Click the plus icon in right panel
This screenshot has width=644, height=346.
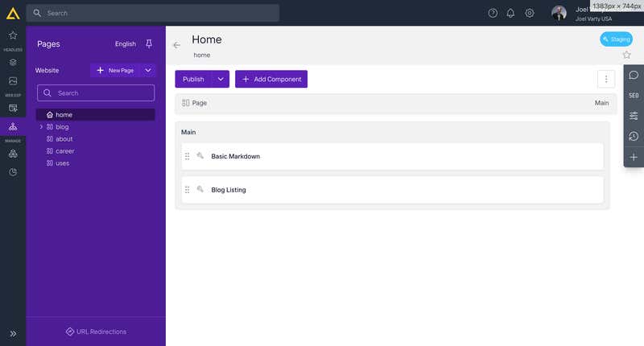tap(634, 157)
